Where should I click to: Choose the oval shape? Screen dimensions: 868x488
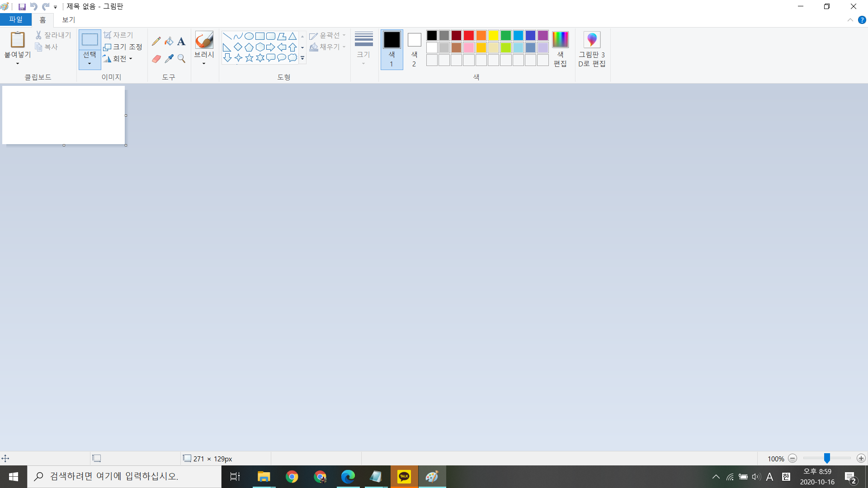(x=249, y=36)
